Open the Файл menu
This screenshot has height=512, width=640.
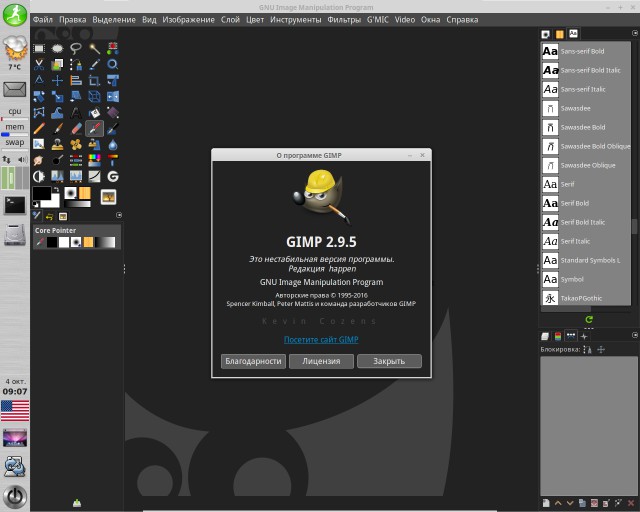pyautogui.click(x=43, y=20)
